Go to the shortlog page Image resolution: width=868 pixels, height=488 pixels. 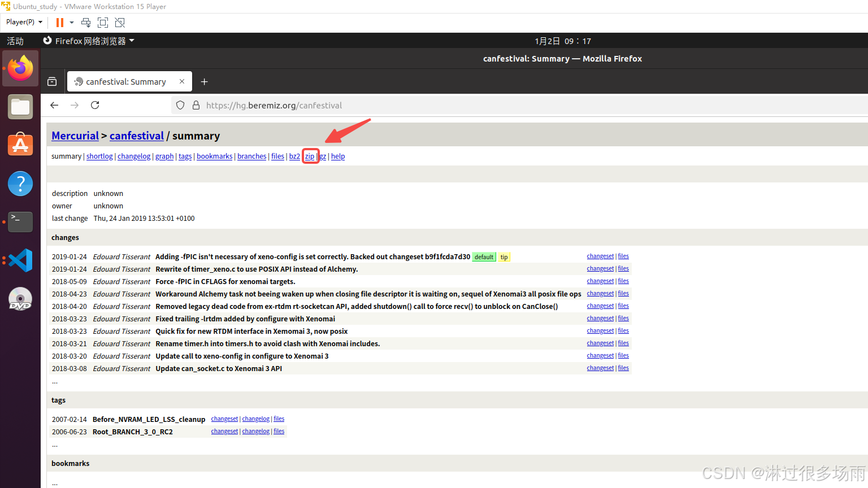(99, 156)
